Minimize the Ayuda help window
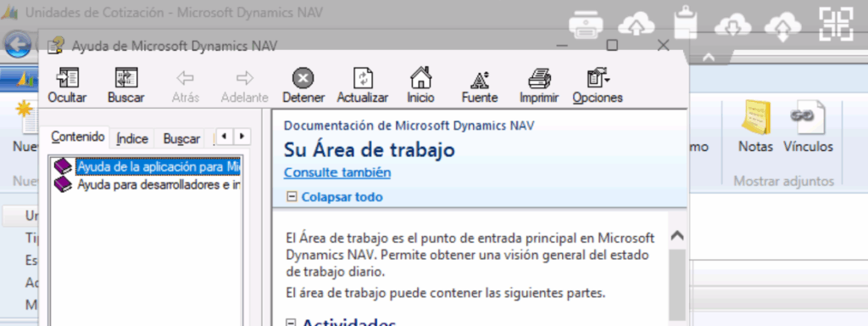This screenshot has height=326, width=868. pyautogui.click(x=563, y=46)
